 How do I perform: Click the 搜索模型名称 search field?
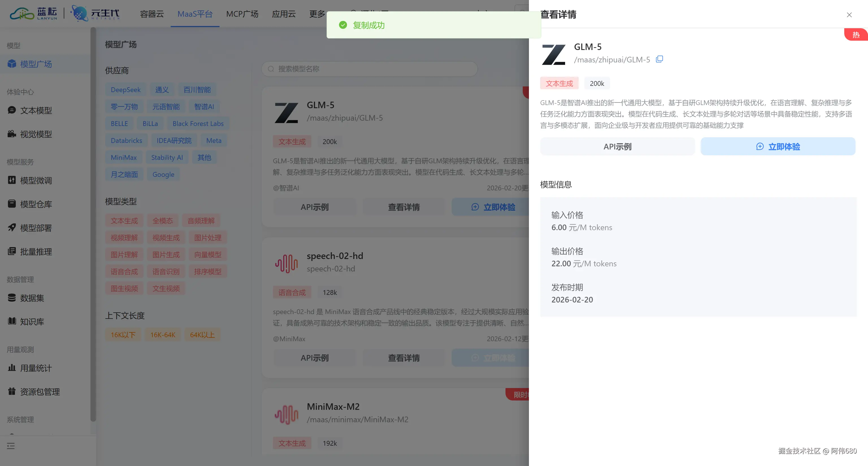coord(369,69)
